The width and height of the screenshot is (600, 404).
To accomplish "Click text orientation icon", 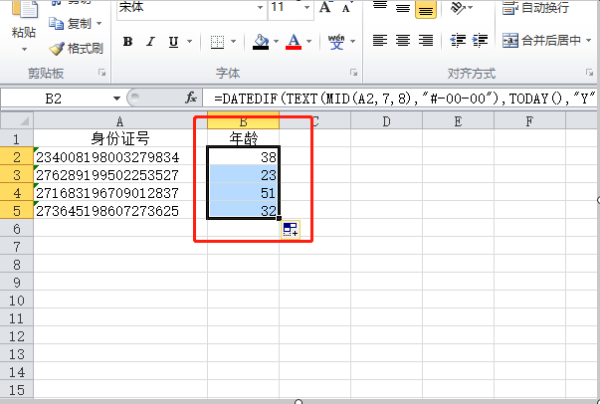I will [458, 7].
